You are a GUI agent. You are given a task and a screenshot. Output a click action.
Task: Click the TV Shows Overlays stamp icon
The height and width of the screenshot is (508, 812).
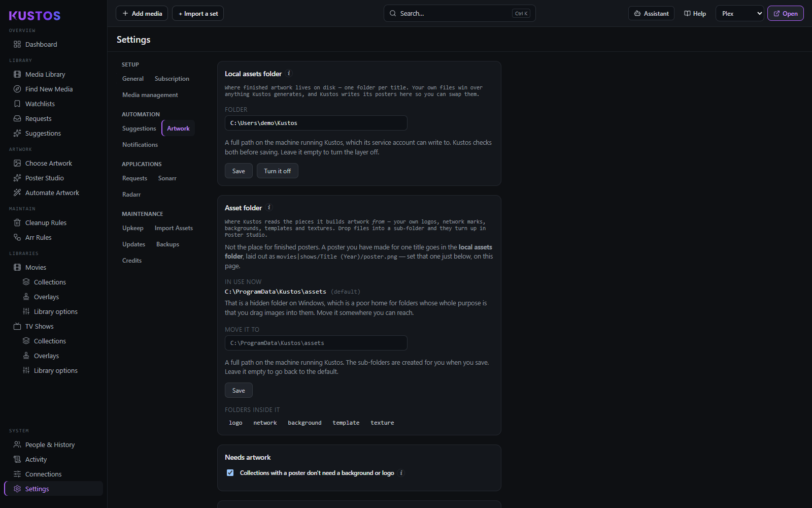pyautogui.click(x=26, y=356)
